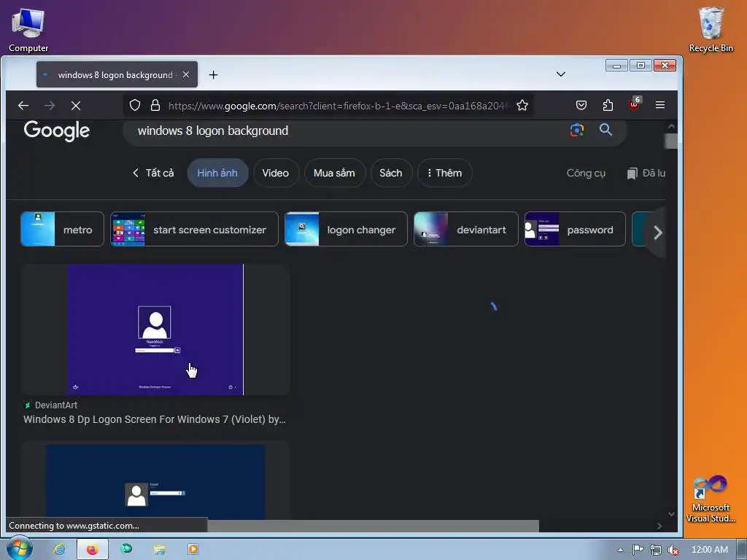Expand the list all tabs chevron

[561, 74]
